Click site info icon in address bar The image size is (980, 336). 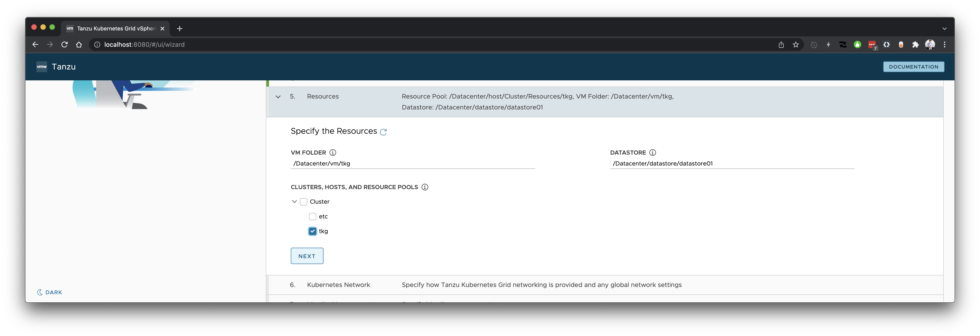(97, 44)
